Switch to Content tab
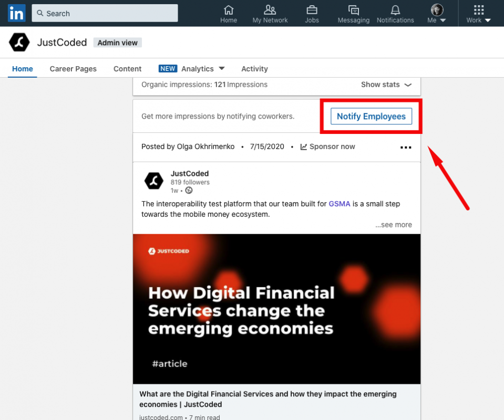Image resolution: width=504 pixels, height=420 pixels. pyautogui.click(x=127, y=69)
